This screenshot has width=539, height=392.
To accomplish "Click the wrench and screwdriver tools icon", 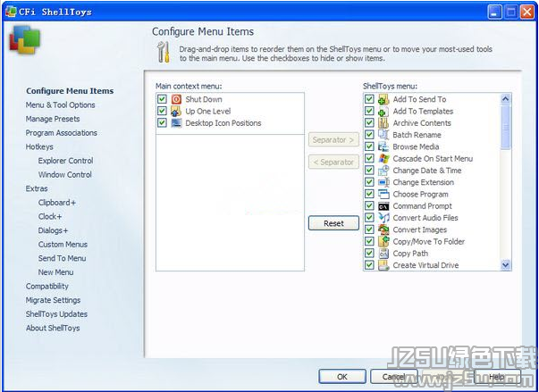I will [164, 52].
